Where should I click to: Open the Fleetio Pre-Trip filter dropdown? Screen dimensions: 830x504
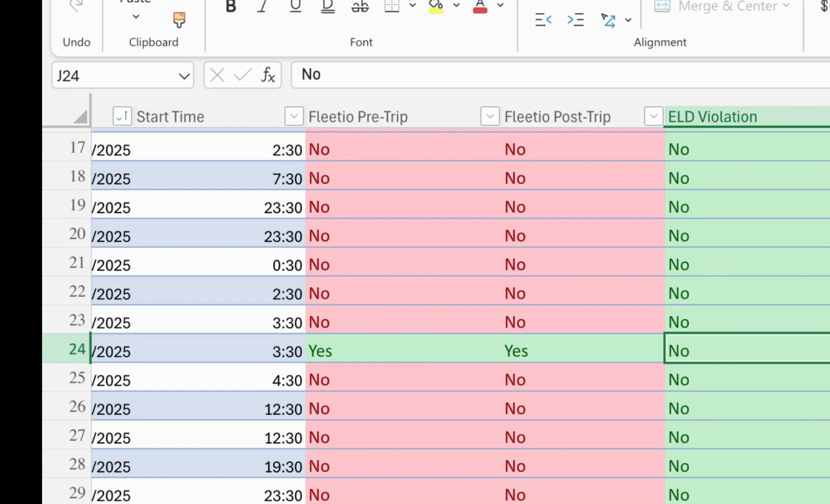tap(294, 116)
